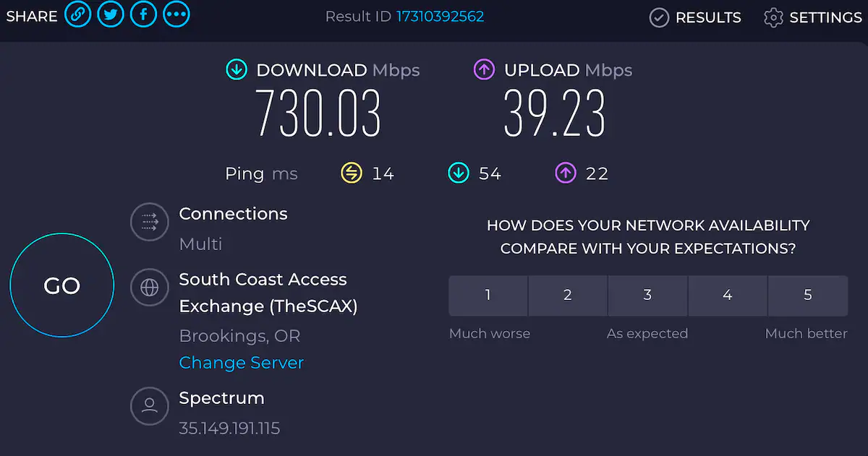Click the download arrow icon beside DOWNLOAD
868x456 pixels.
tap(237, 70)
